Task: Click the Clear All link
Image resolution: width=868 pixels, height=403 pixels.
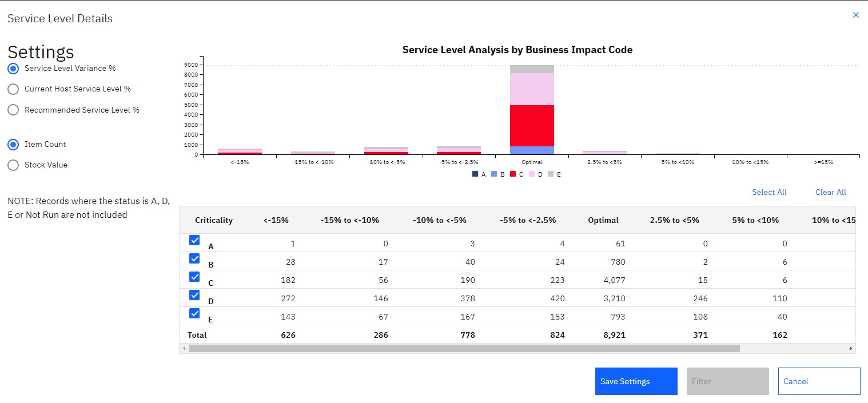Action: [830, 192]
